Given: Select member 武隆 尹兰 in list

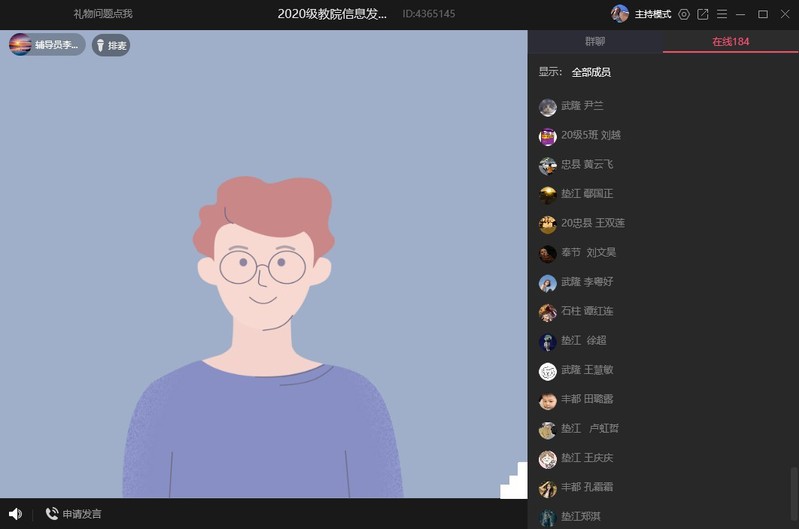Looking at the screenshot, I should coord(582,106).
